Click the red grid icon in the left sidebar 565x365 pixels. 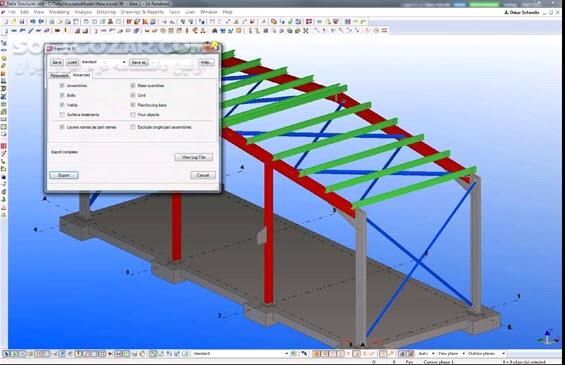click(4, 146)
